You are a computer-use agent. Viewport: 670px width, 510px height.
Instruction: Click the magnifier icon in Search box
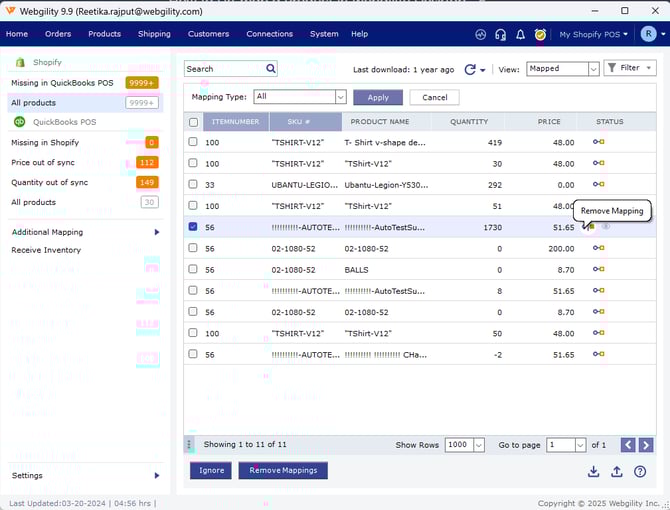pos(271,69)
